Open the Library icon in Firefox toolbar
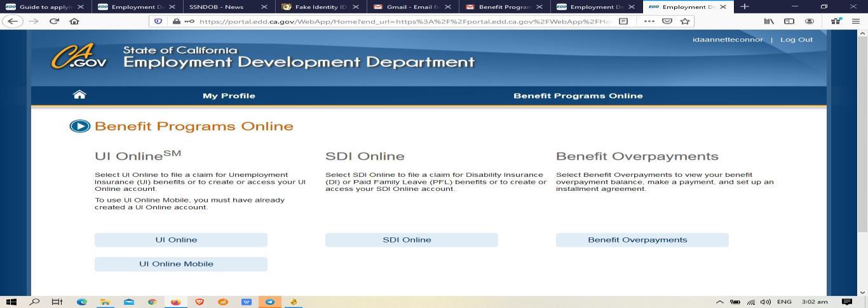 point(769,21)
